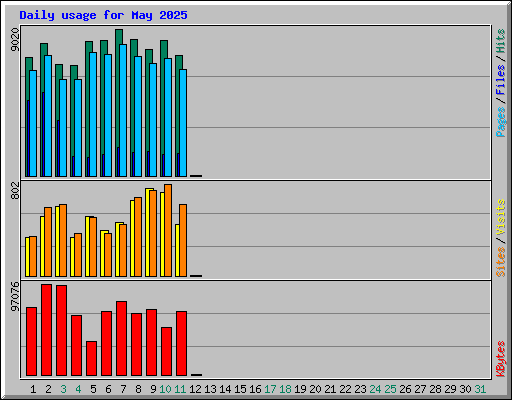Click the "9020" axis value
The height and width of the screenshot is (400, 512).
click(x=15, y=40)
